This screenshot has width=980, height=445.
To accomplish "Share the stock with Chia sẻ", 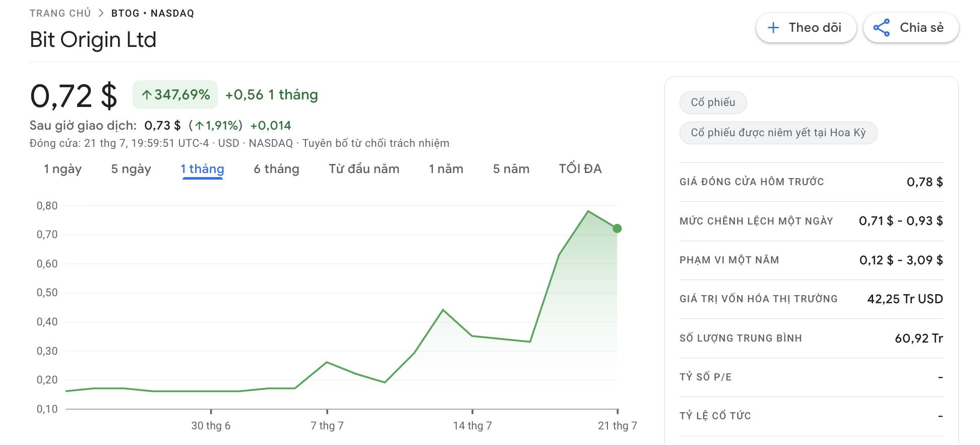I will click(911, 28).
